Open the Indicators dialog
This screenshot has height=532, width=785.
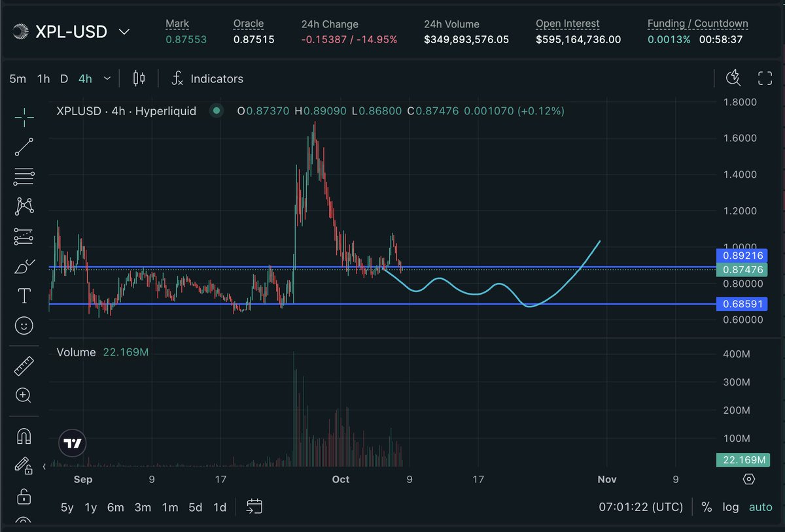coord(207,78)
